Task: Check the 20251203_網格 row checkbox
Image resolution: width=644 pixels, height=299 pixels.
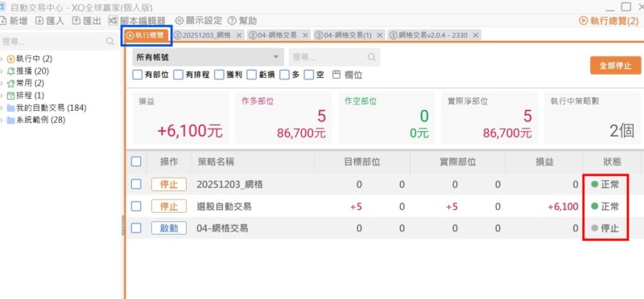Action: [x=136, y=185]
